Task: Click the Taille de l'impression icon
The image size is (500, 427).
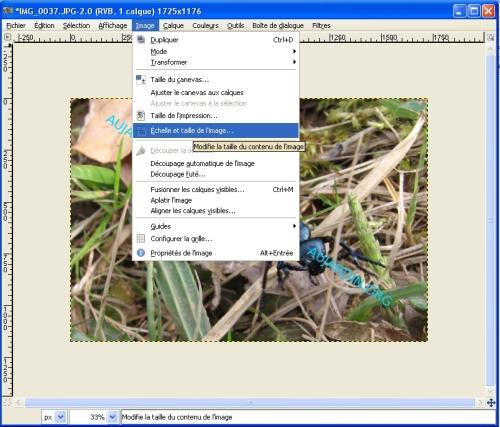Action: pyautogui.click(x=141, y=116)
